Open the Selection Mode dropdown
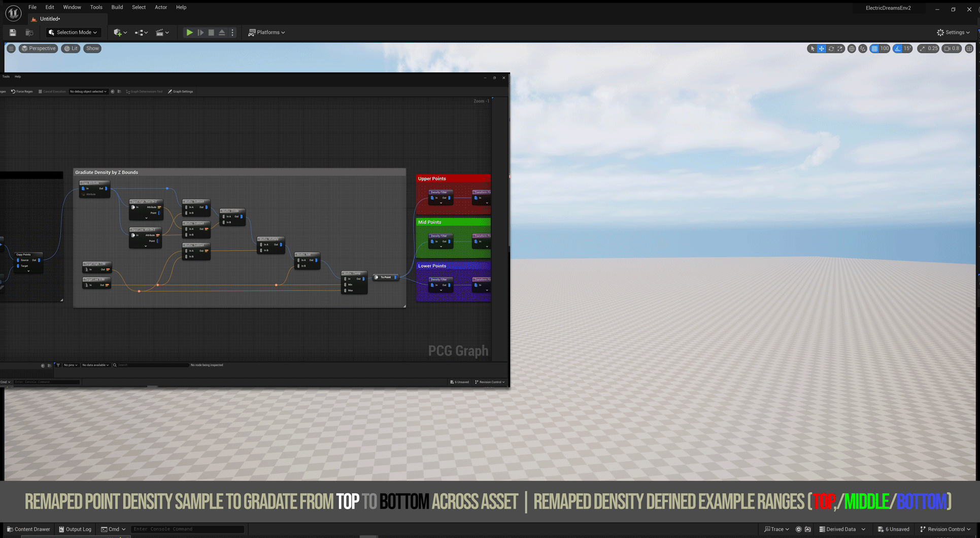 tap(73, 32)
